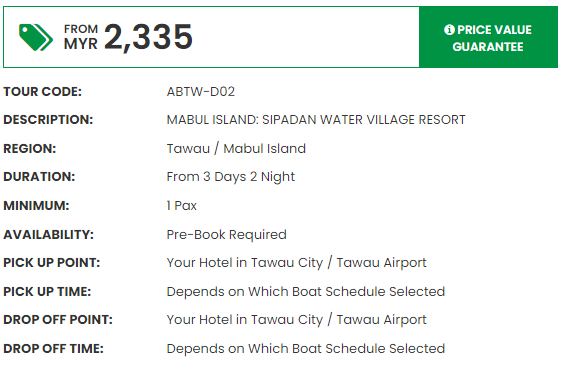This screenshot has width=568, height=365.
Task: Click the pick up point hotel text
Action: [x=296, y=263]
